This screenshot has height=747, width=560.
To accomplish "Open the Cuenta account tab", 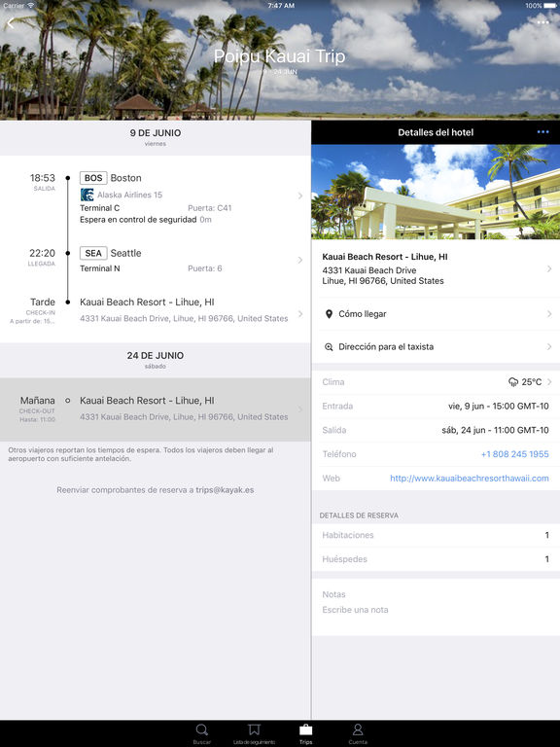I will pos(358,730).
